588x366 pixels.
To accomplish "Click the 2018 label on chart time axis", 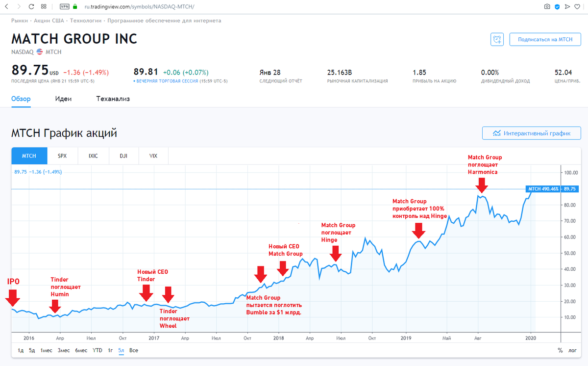I will [x=278, y=338].
